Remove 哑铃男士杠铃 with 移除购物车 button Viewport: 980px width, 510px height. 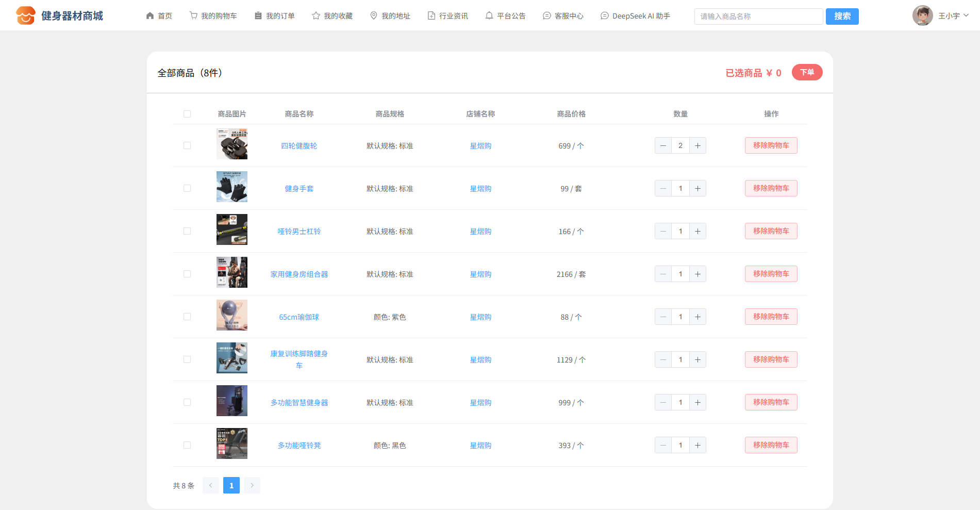click(x=771, y=231)
